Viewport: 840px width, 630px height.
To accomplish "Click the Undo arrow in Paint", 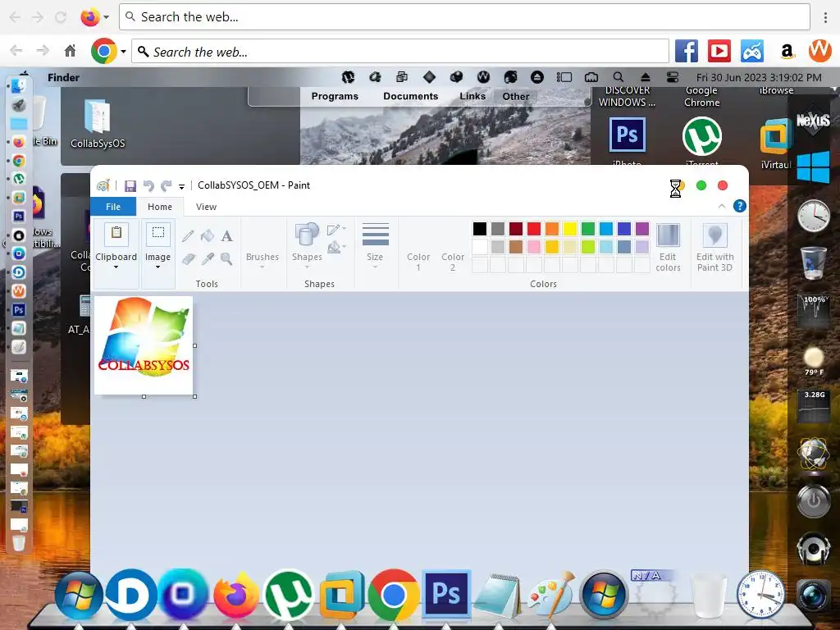I will point(148,186).
